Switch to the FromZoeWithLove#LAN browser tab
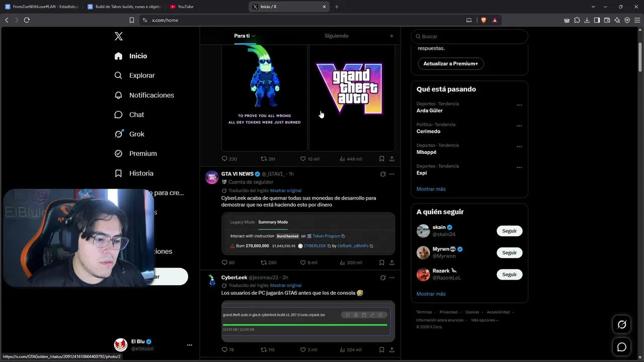 tap(41, 7)
